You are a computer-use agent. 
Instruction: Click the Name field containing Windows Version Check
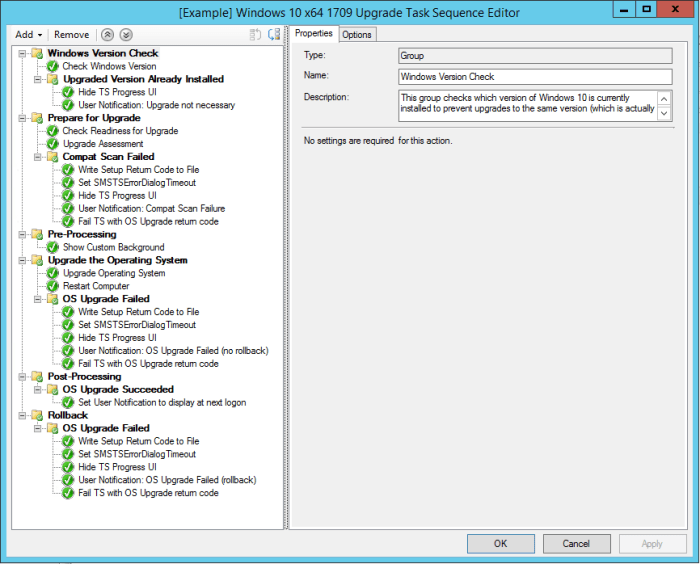point(534,77)
